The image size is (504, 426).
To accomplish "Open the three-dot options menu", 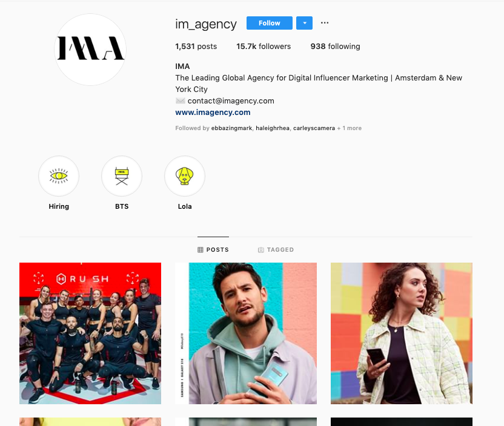I will coord(325,23).
